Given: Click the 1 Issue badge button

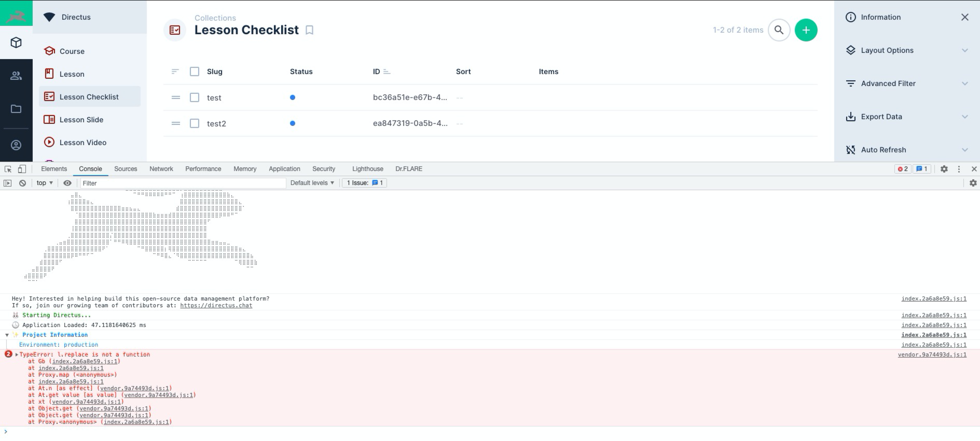Looking at the screenshot, I should (364, 183).
